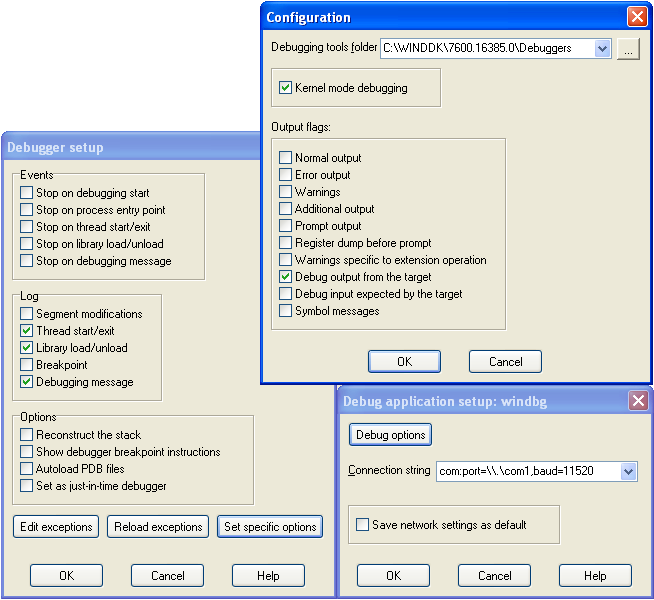654x600 pixels.
Task: Click the Reload exceptions button
Action: point(157,527)
